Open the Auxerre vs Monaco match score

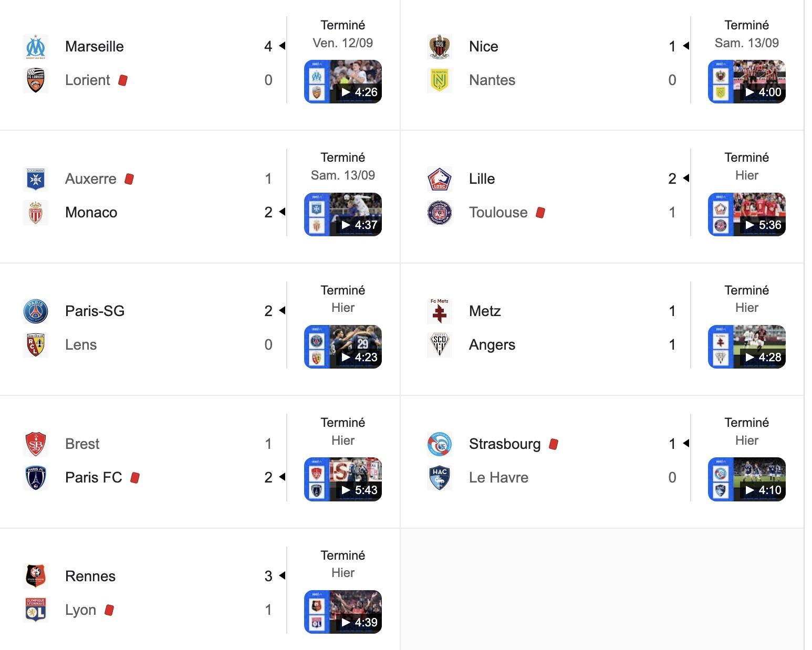click(268, 196)
